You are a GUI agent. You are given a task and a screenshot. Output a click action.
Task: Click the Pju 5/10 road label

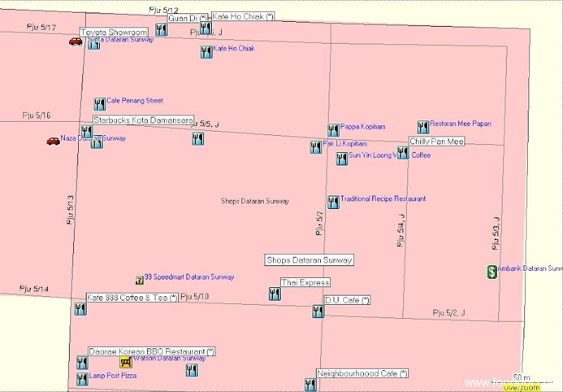[x=194, y=296]
